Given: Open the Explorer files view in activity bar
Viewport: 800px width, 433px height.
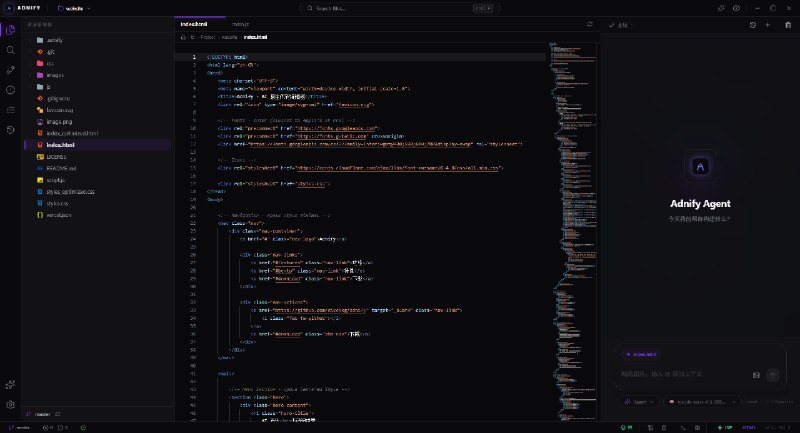Looking at the screenshot, I should (x=10, y=30).
